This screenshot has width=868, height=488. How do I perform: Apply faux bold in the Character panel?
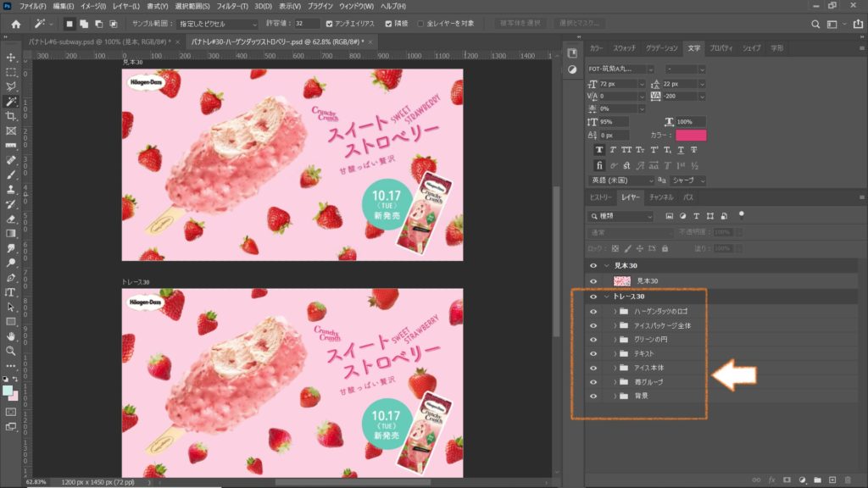(599, 149)
